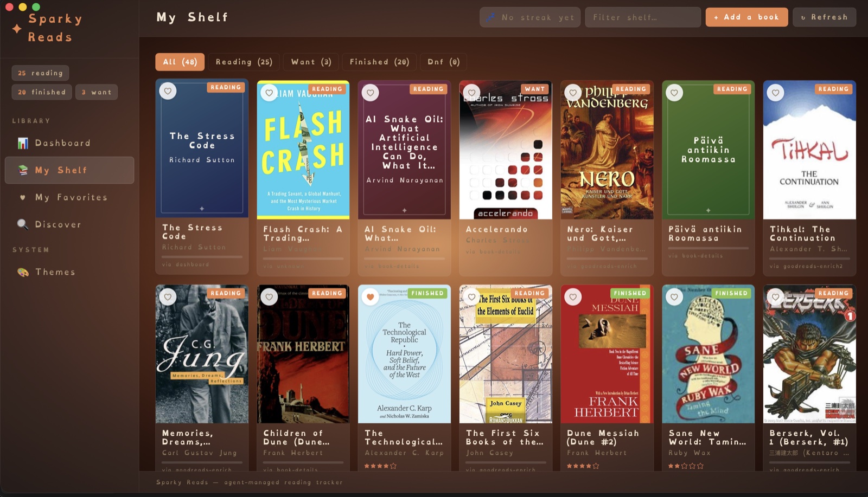
Task: Click the No streak yet button
Action: [x=530, y=17]
